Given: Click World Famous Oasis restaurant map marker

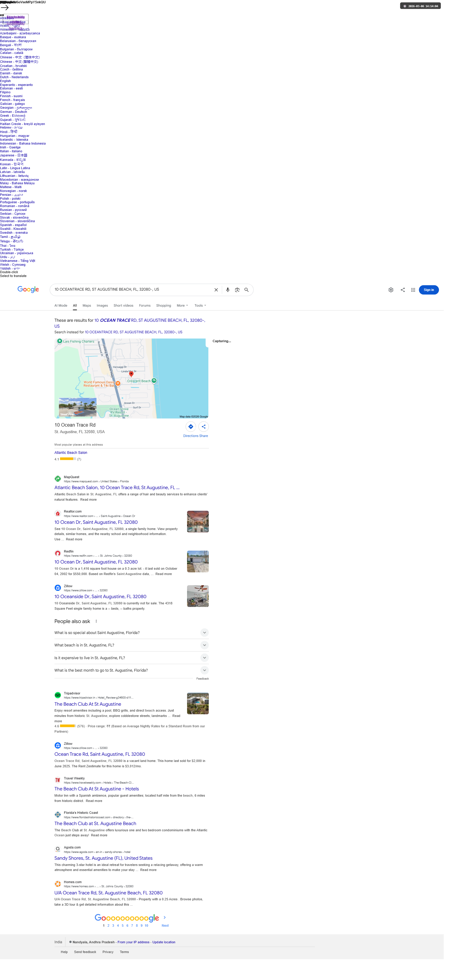Looking at the screenshot, I should click(118, 383).
